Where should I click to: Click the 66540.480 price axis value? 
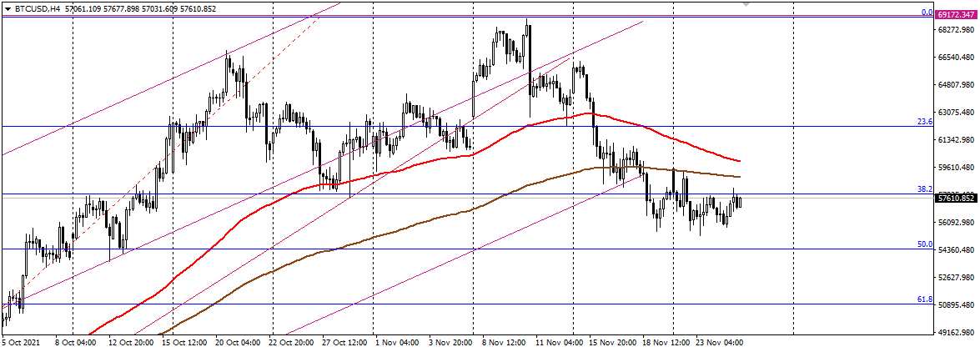pos(957,58)
